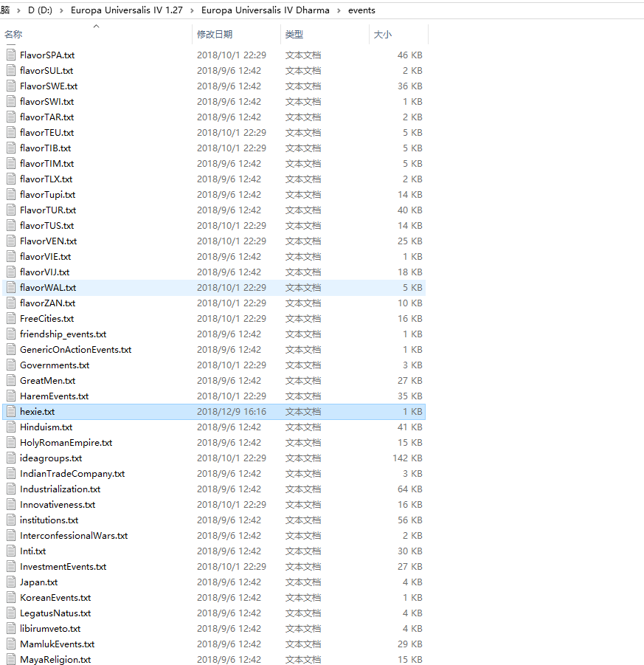Image resolution: width=644 pixels, height=665 pixels.
Task: Click the flavorVIE.txt file icon
Action: click(x=11, y=257)
